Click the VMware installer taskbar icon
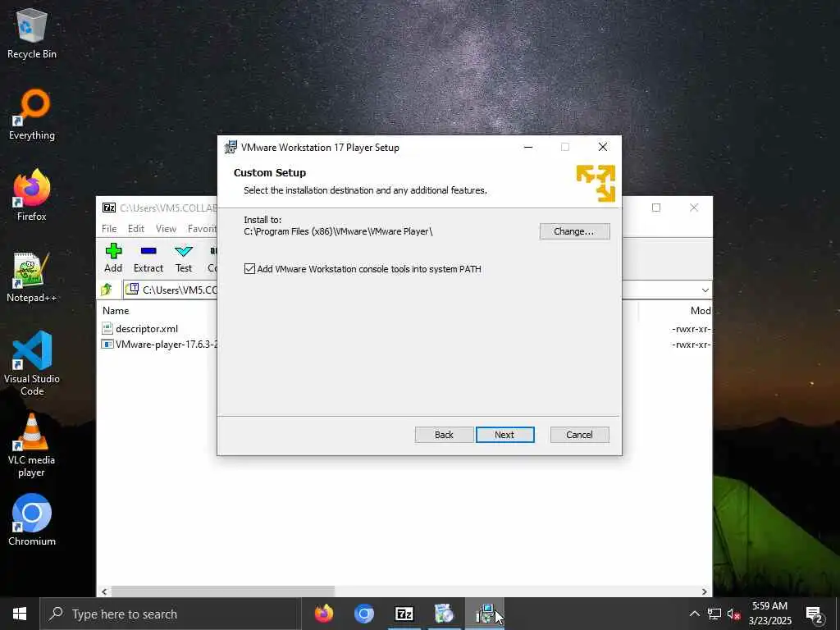This screenshot has width=840, height=630. coord(484,614)
